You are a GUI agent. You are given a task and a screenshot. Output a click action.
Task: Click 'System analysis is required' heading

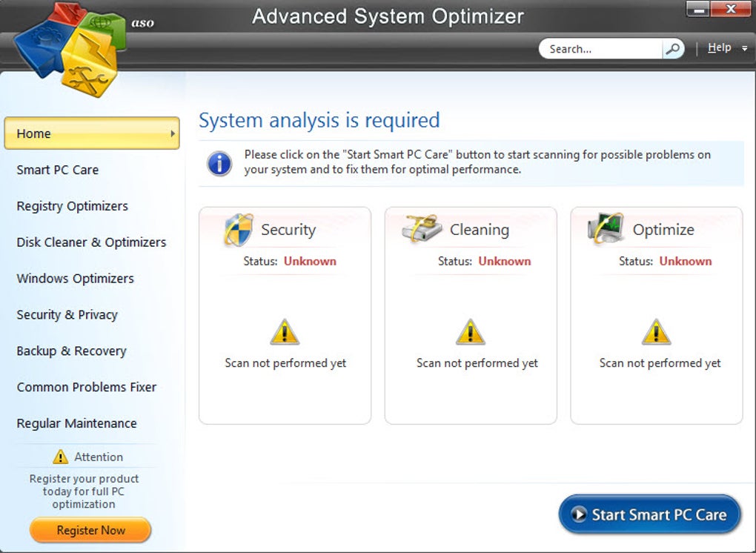click(319, 121)
